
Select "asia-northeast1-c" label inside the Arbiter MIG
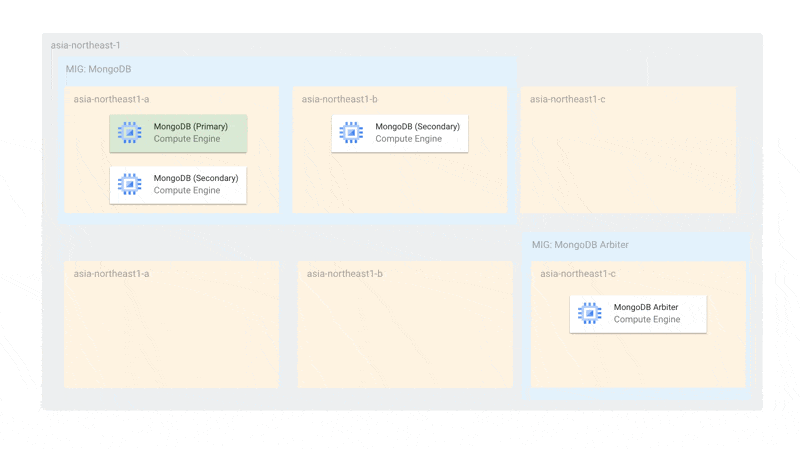[x=578, y=273]
